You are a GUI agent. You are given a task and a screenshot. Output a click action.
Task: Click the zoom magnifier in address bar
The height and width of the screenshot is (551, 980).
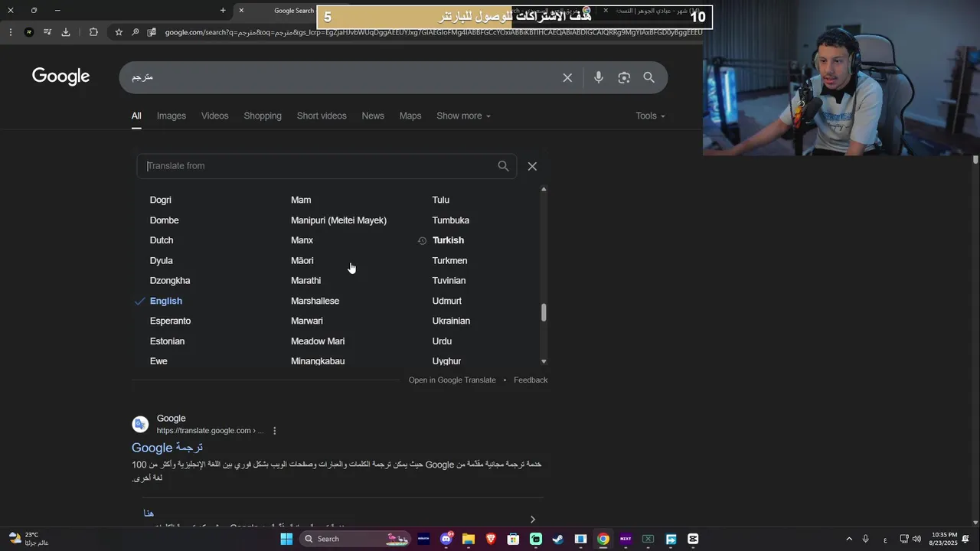tap(135, 32)
